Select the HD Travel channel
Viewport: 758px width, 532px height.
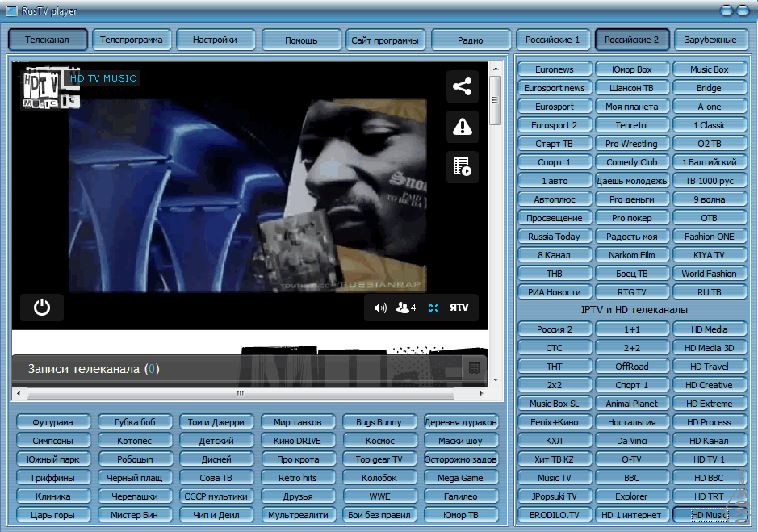pos(710,367)
